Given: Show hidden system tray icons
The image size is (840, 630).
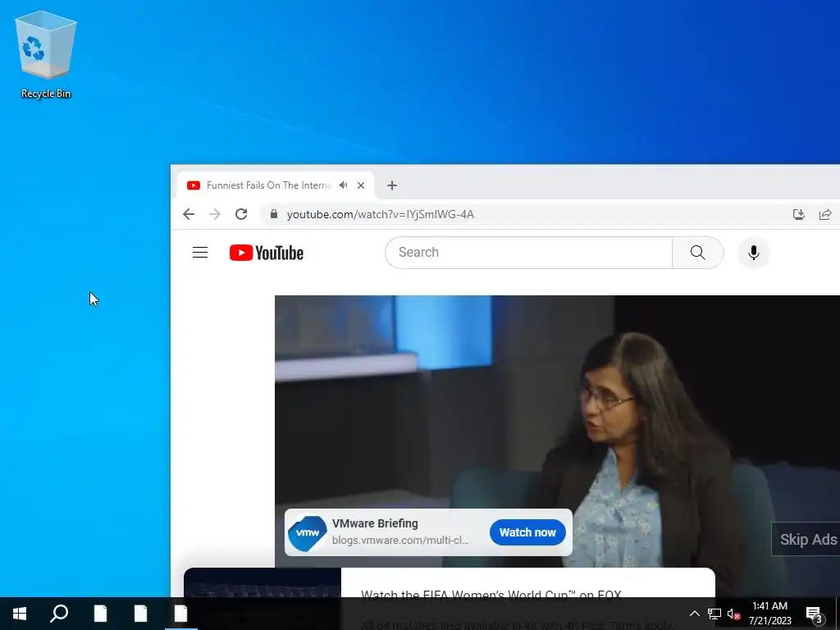Looking at the screenshot, I should 694,614.
